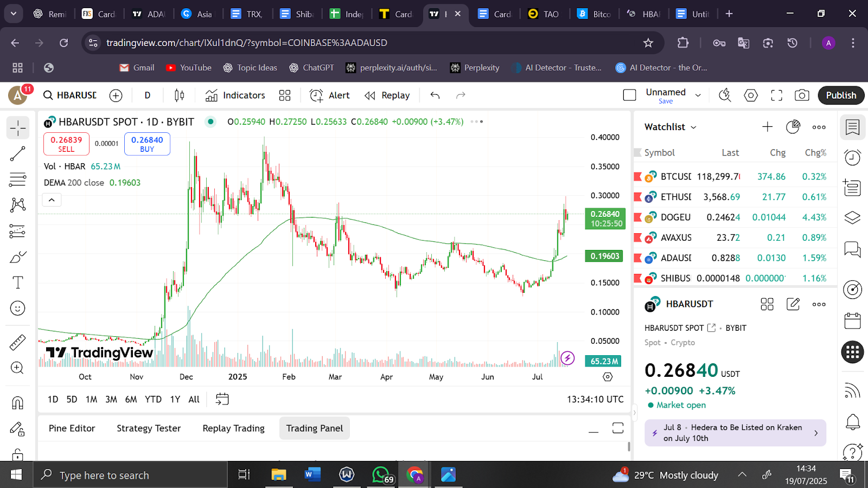Open the alerts clock sidebar icon
Screen dimensions: 868x488
853,158
